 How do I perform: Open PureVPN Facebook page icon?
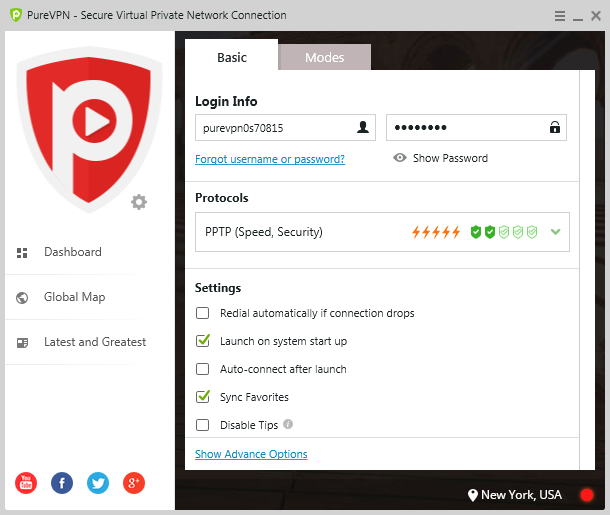[62, 483]
